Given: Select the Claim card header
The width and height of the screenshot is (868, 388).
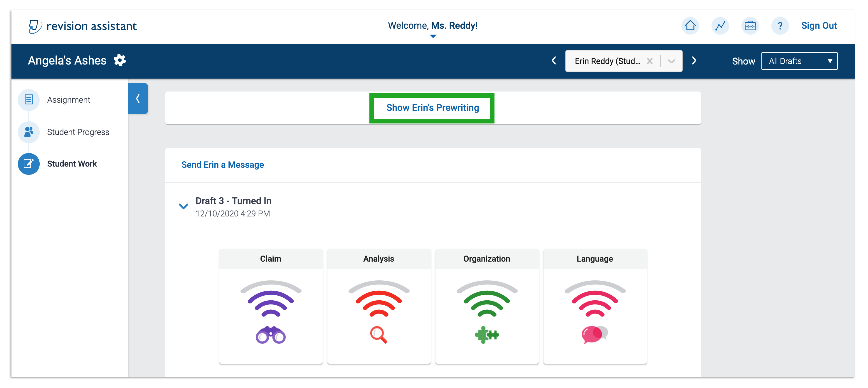Looking at the screenshot, I should (270, 259).
